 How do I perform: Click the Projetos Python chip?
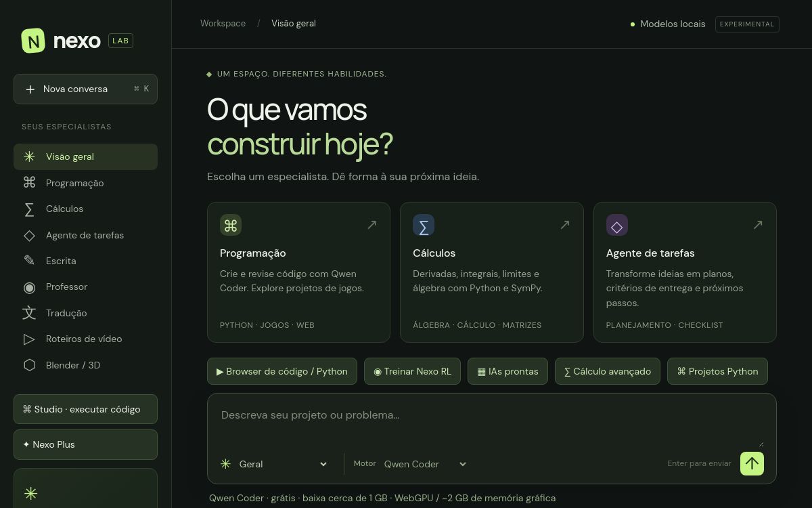717,371
